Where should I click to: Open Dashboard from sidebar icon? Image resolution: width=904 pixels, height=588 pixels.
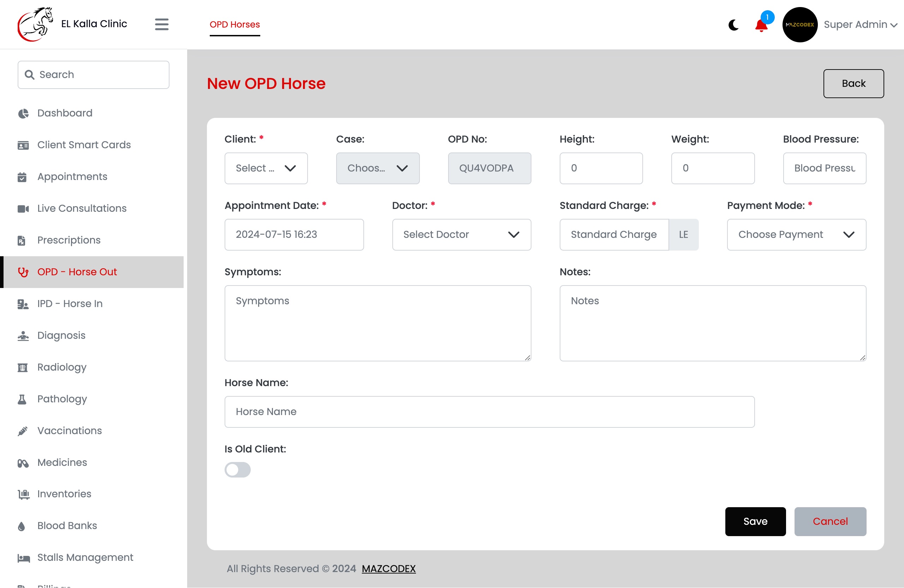pos(23,114)
